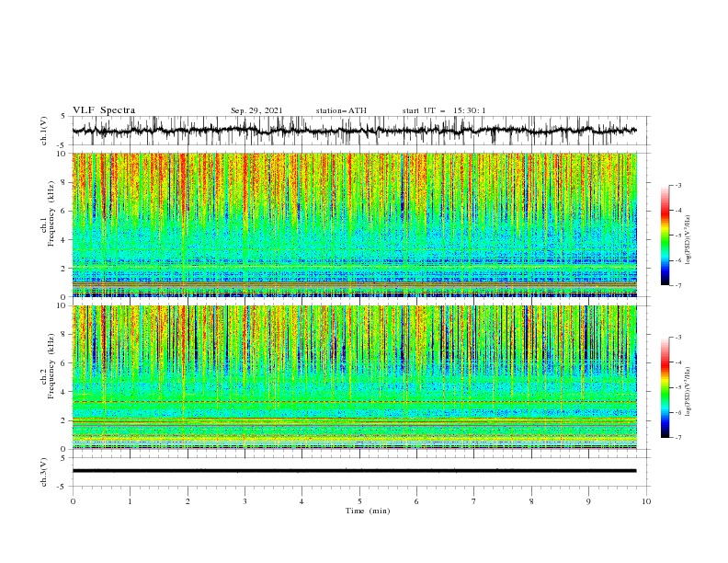Click the "start UT = 15:30:1" header text
Screen dimensions: 728x563
[x=444, y=110]
